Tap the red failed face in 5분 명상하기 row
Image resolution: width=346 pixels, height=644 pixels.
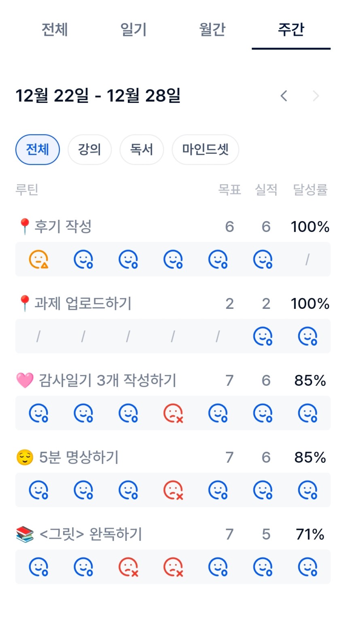tap(173, 490)
